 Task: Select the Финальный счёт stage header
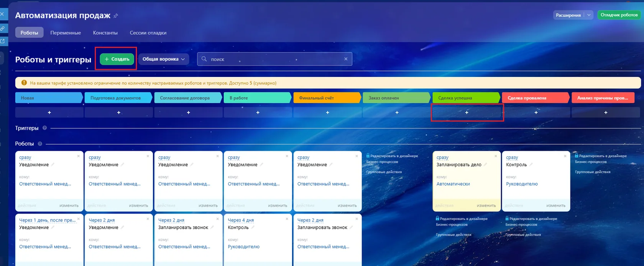327,98
